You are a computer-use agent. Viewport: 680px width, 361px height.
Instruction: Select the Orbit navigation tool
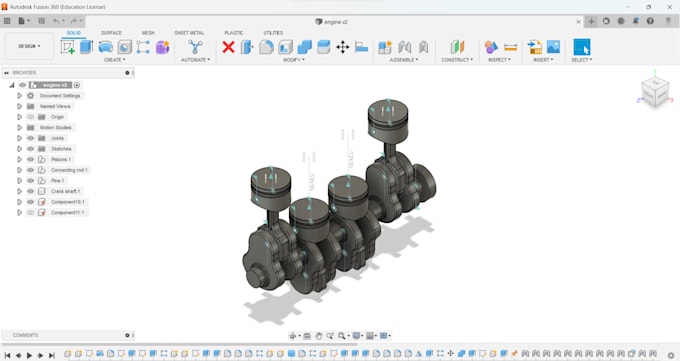click(293, 336)
